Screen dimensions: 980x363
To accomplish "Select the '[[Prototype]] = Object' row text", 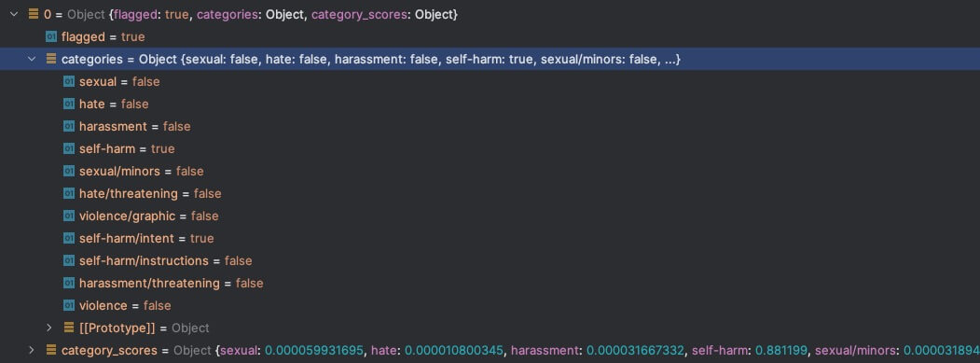I will point(144,328).
